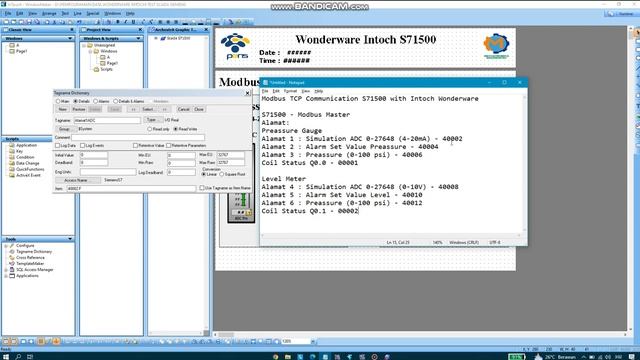Open Chrome from the taskbar
This screenshot has width=640, height=360.
pos(276,357)
